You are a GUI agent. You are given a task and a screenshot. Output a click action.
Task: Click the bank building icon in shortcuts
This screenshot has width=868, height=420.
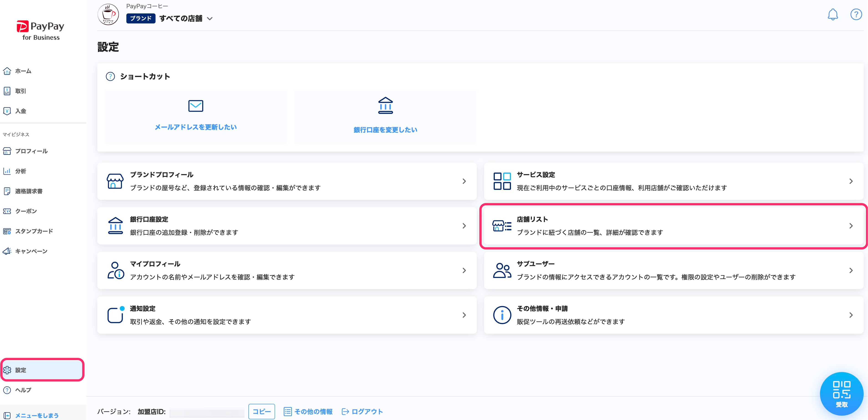(x=385, y=106)
